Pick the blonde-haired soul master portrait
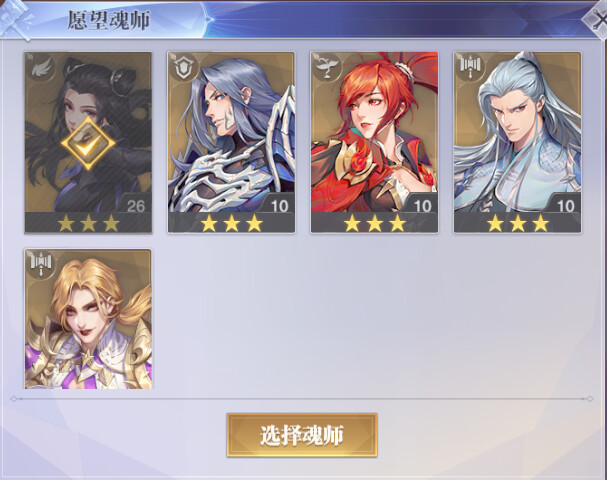607x480 pixels. pos(88,319)
